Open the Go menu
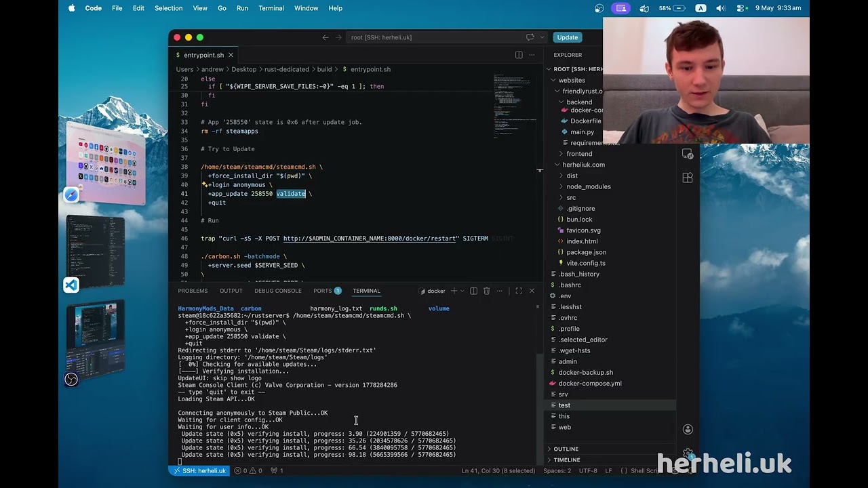The width and height of the screenshot is (868, 488). tap(222, 8)
